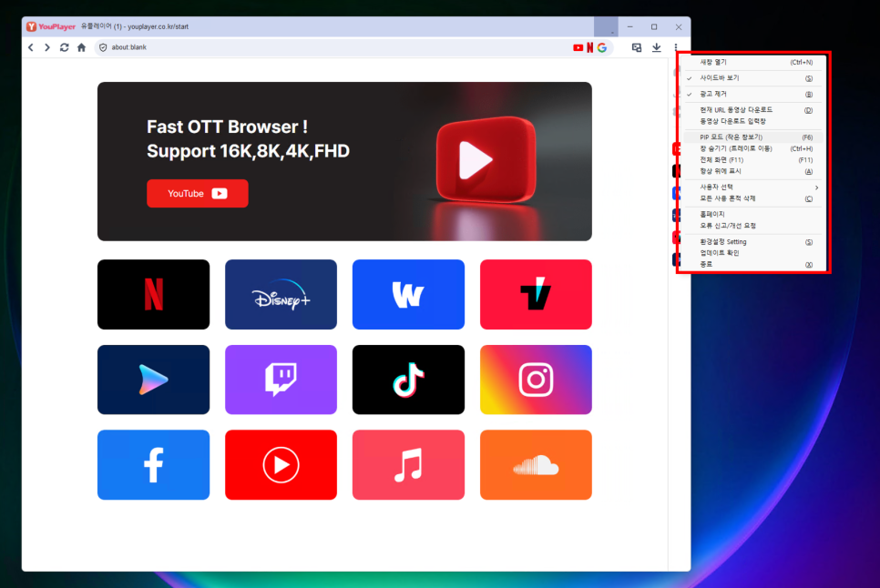
Task: Open the Google shortcut in address bar
Action: click(x=602, y=47)
